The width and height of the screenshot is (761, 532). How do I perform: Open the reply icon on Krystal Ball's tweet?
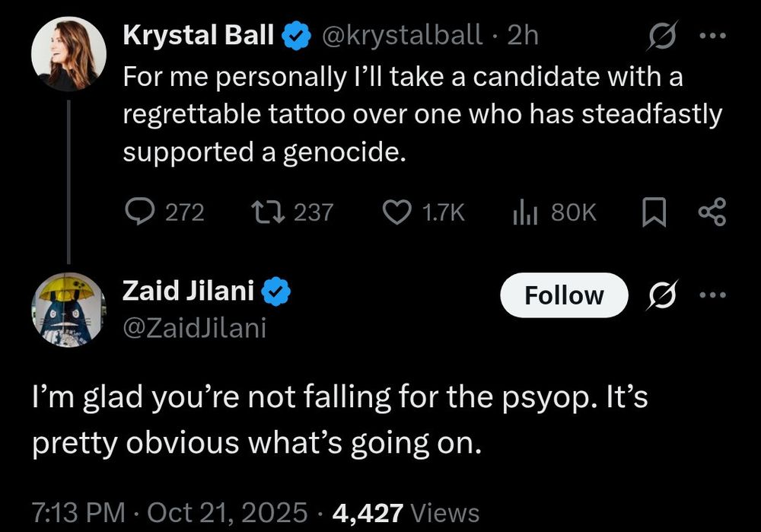[142, 212]
